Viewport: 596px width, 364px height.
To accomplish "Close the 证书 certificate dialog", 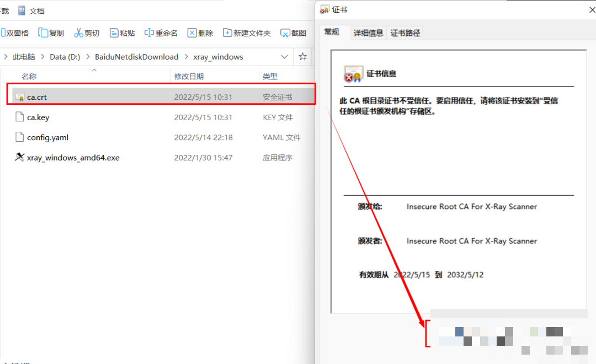I will tap(592, 10).
